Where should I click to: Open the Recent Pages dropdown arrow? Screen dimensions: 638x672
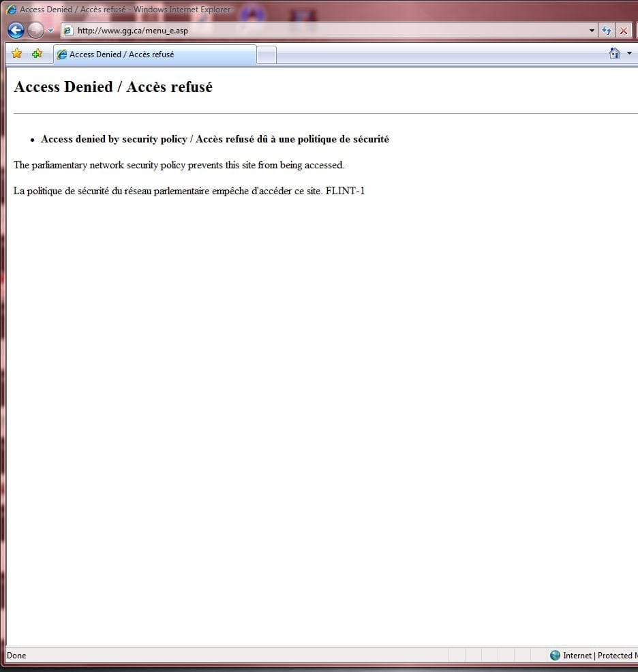pos(50,31)
